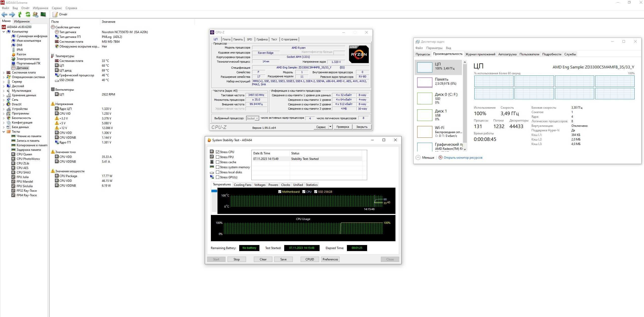The width and height of the screenshot is (644, 317).
Task: Open the Избранное tab in AIDA64
Action: [x=22, y=21]
